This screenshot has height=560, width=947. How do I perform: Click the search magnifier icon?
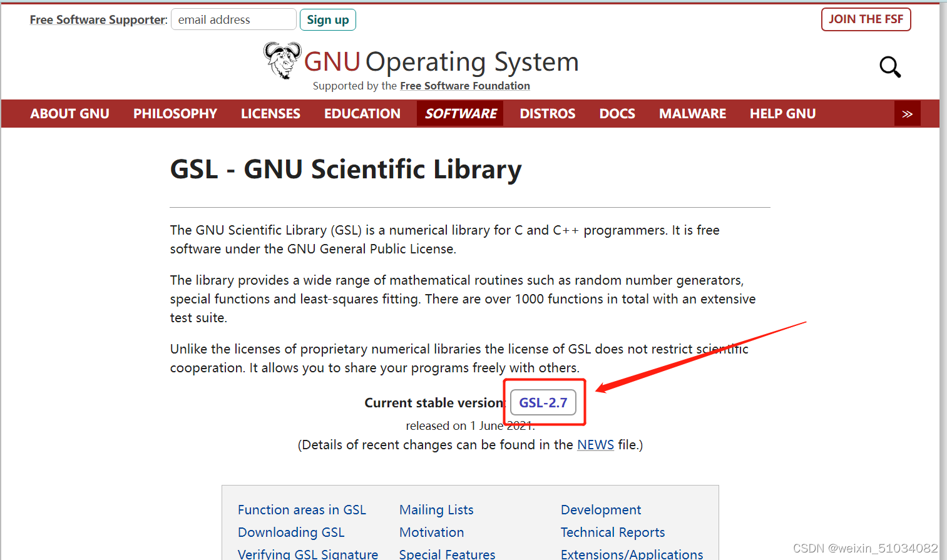890,67
